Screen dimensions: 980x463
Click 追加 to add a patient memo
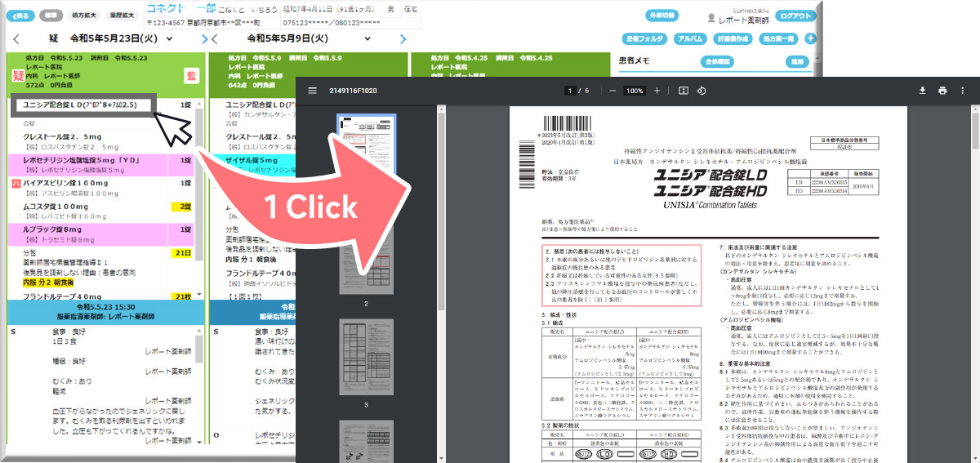coord(795,62)
